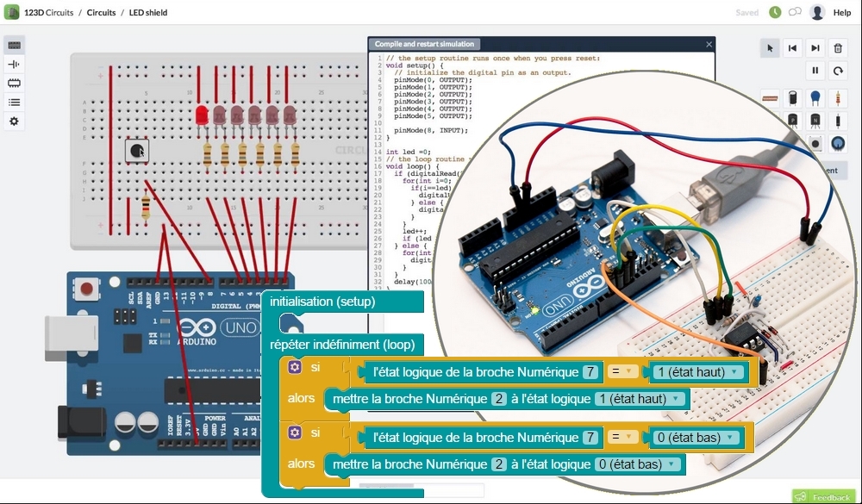Click the green clock history icon
This screenshot has width=862, height=504.
point(775,12)
